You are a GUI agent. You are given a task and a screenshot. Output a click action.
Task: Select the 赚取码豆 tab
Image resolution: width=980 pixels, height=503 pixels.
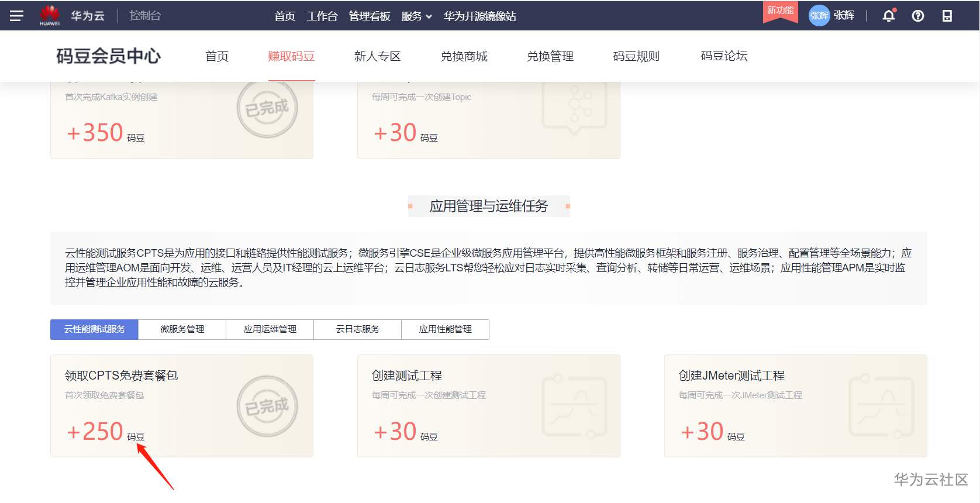coord(291,56)
